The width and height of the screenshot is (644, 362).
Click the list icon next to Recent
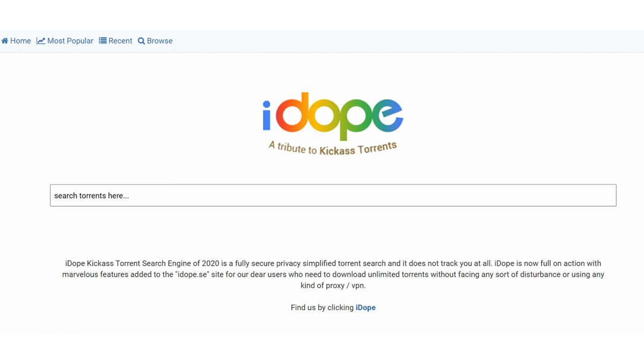pyautogui.click(x=103, y=41)
